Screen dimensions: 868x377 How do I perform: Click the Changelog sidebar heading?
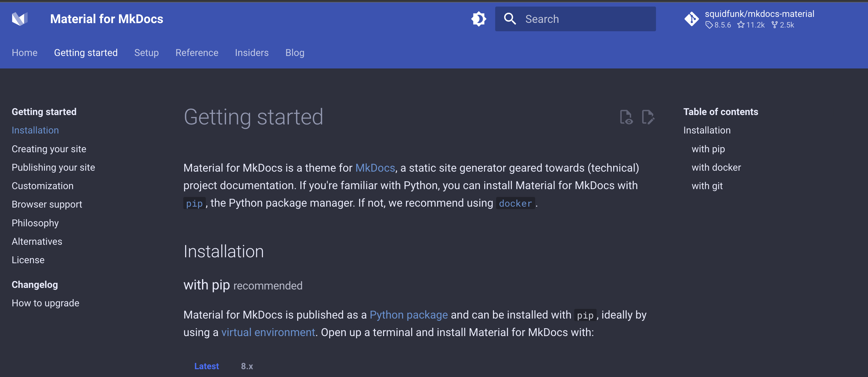click(x=35, y=284)
